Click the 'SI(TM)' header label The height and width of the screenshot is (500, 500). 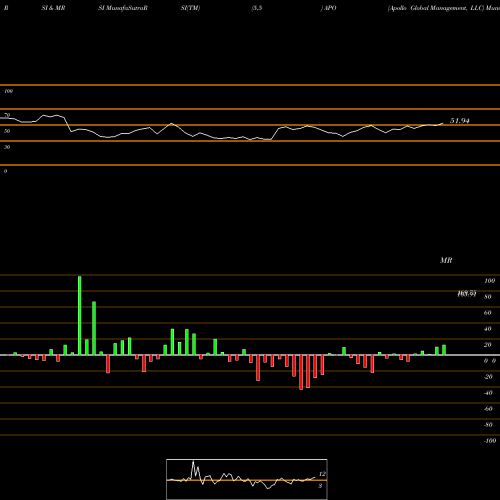pyautogui.click(x=190, y=8)
